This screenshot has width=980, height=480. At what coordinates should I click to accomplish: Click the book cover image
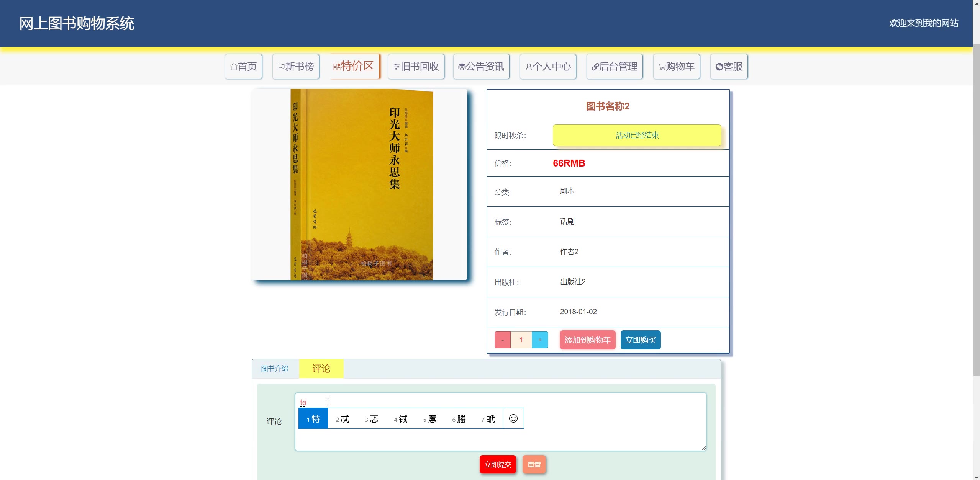coord(359,184)
